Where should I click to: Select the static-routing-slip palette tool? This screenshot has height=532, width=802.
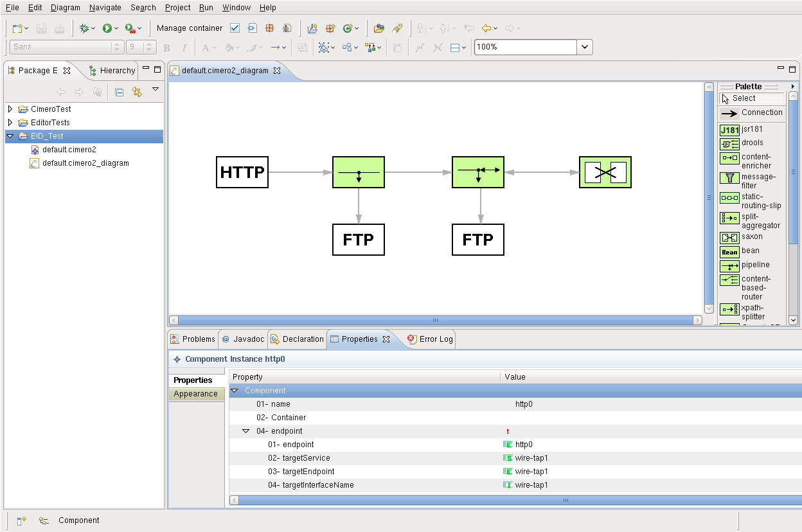751,200
